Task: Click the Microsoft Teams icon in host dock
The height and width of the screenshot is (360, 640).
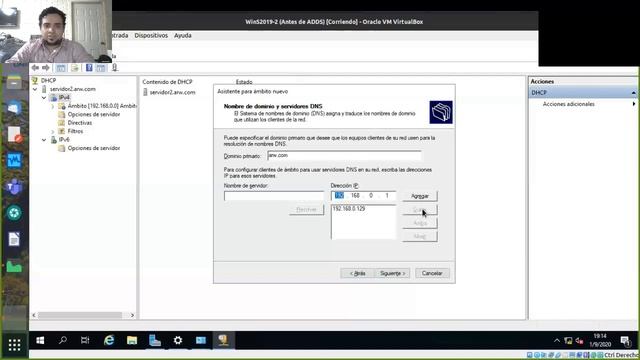Action: pos(14,187)
